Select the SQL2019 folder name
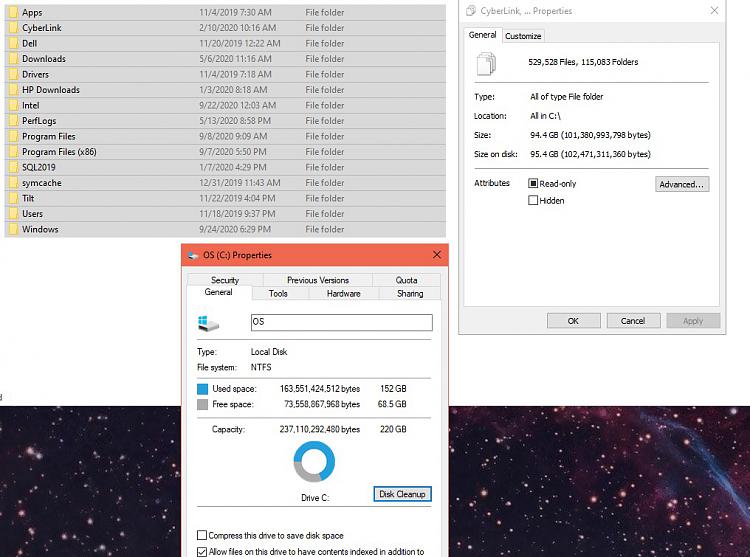The height and width of the screenshot is (557, 750). pyautogui.click(x=39, y=167)
